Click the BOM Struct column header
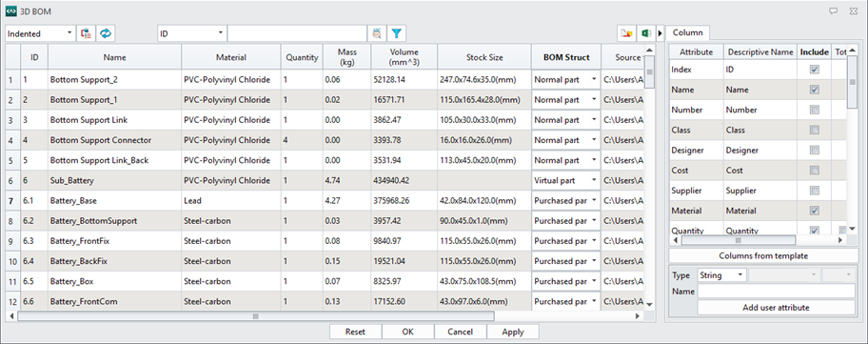868x344 pixels. point(565,57)
